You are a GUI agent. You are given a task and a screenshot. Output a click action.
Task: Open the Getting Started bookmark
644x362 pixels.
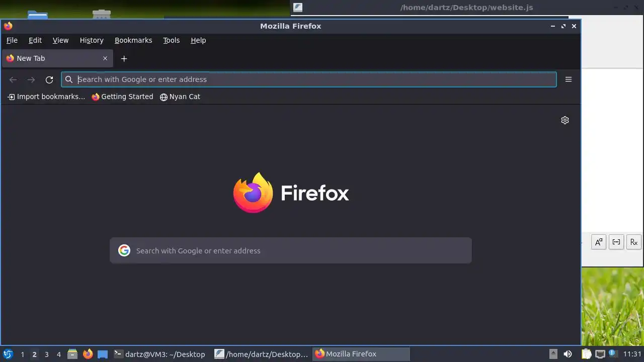pyautogui.click(x=122, y=97)
